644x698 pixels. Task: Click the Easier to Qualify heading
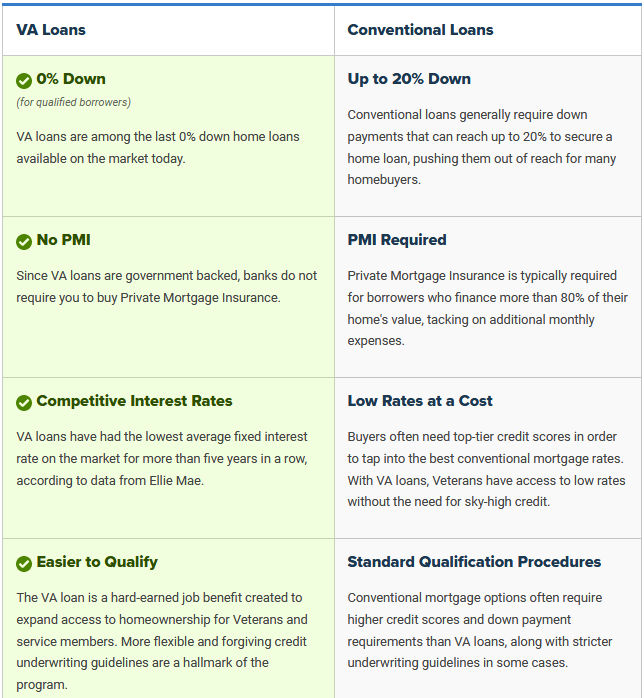click(97, 562)
